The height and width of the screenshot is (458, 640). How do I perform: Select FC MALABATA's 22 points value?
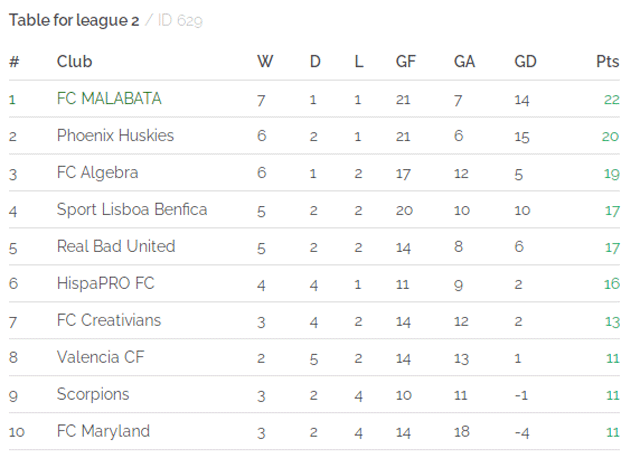point(611,100)
